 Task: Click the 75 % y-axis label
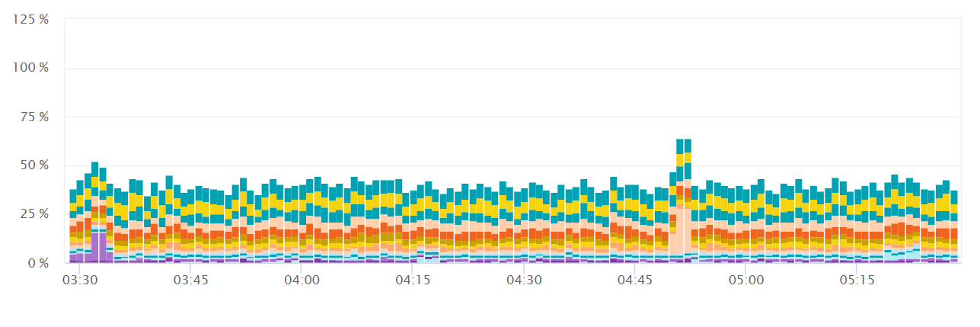click(x=33, y=117)
